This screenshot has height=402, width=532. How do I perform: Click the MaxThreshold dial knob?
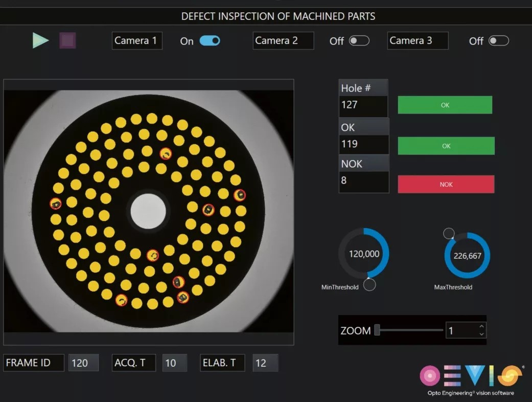click(449, 234)
